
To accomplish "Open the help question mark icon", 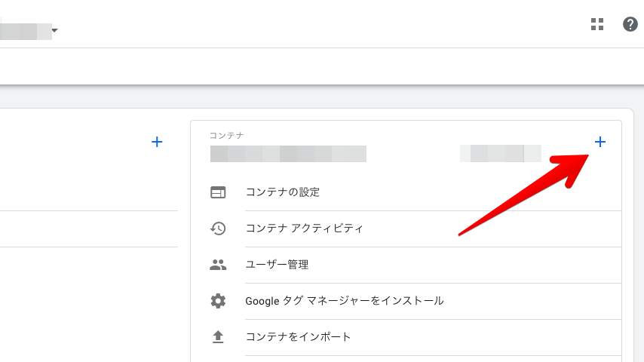I will [x=630, y=24].
